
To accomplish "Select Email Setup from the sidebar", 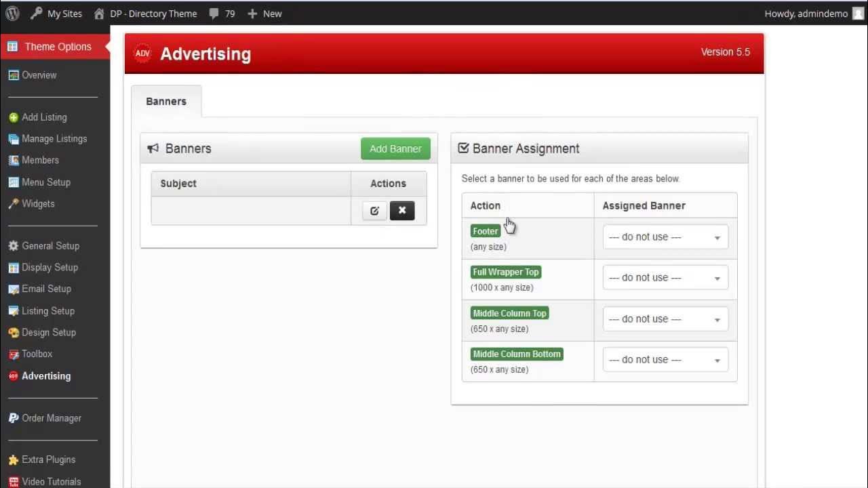I will 45,289.
